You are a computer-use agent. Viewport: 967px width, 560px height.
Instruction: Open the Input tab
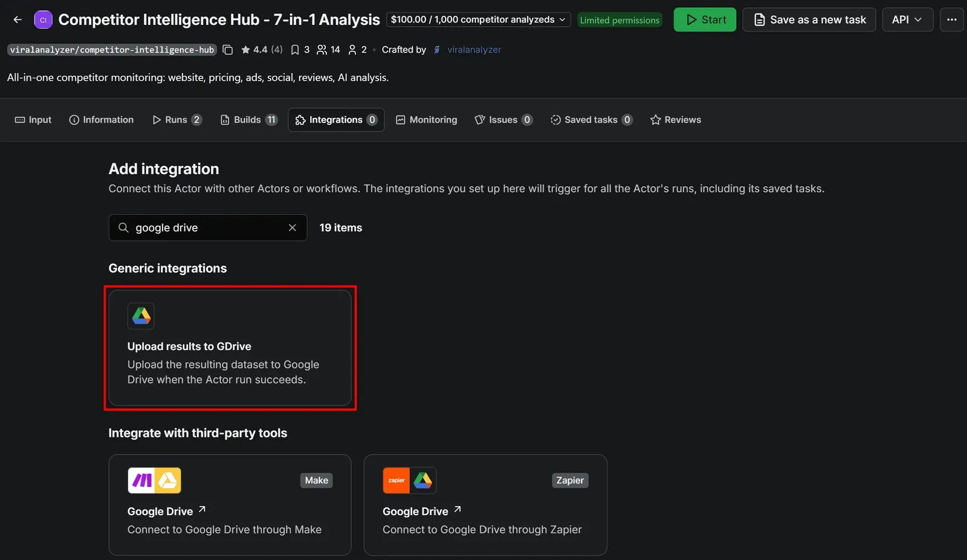33,120
